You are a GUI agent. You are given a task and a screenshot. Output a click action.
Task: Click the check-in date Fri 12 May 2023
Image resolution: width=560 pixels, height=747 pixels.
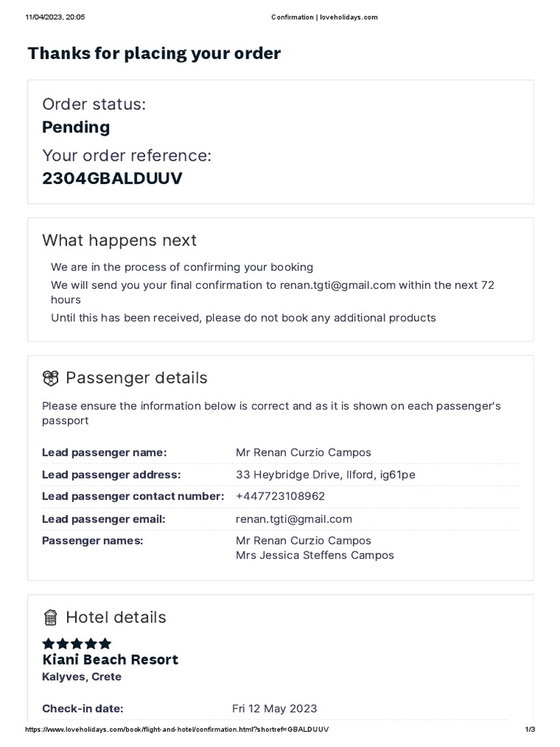(x=274, y=708)
